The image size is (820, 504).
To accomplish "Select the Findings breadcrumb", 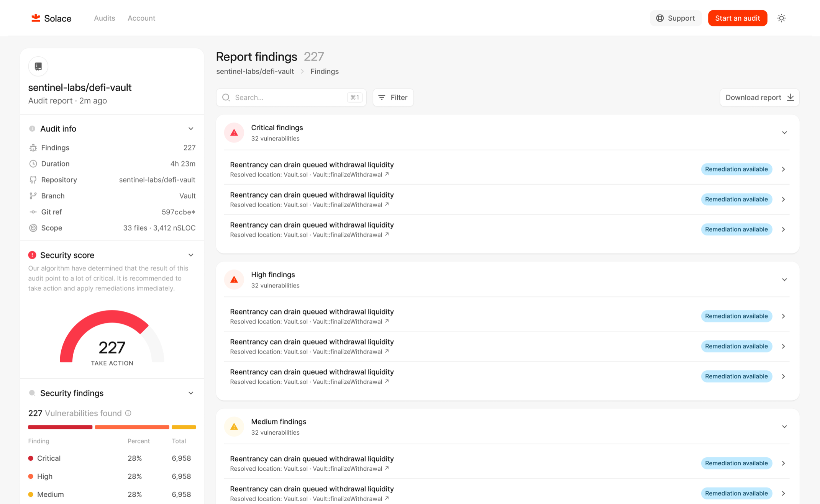I will [x=325, y=71].
